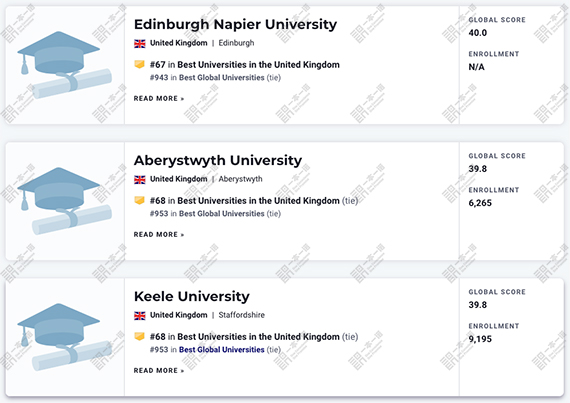
Task: Open Aberystwyth University title link
Action: coord(218,161)
